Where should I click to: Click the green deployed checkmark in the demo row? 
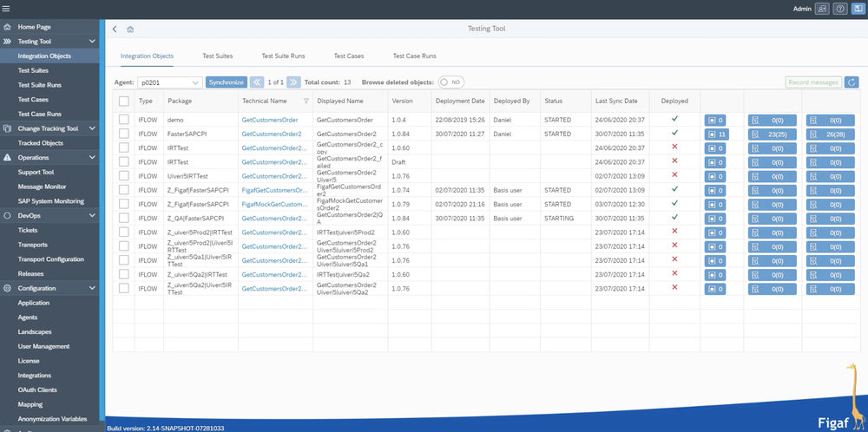674,118
